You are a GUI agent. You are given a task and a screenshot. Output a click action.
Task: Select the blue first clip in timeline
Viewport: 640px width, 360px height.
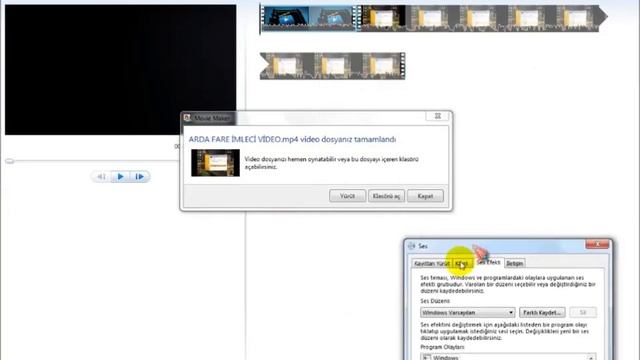tap(308, 18)
